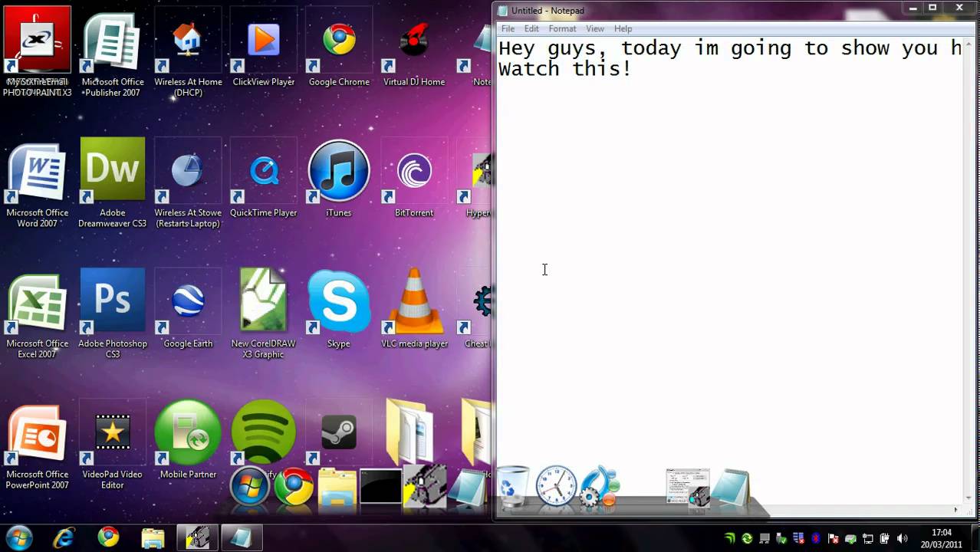Open Spotify
This screenshot has height=552, width=980.
263,432
